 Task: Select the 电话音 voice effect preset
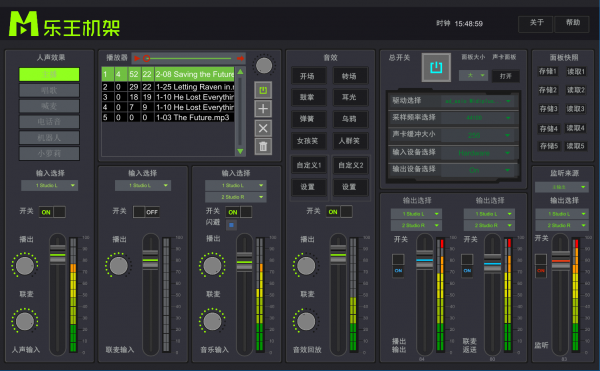pyautogui.click(x=49, y=122)
